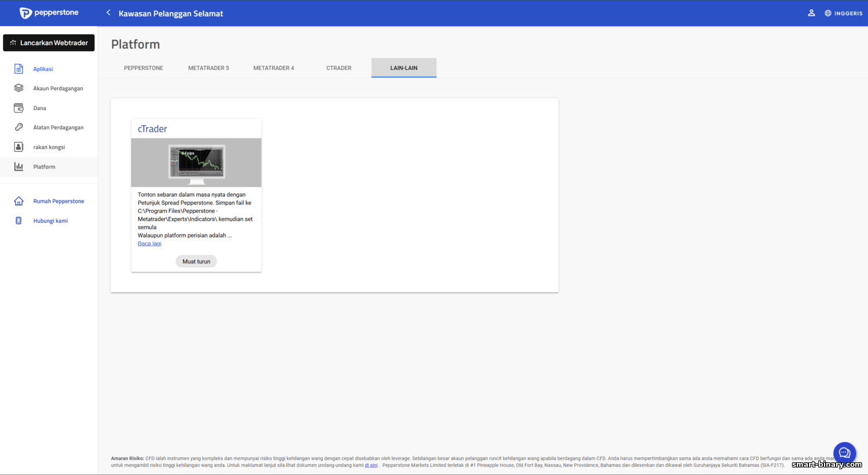Click the Dana wallet icon
The height and width of the screenshot is (475, 868).
[19, 108]
